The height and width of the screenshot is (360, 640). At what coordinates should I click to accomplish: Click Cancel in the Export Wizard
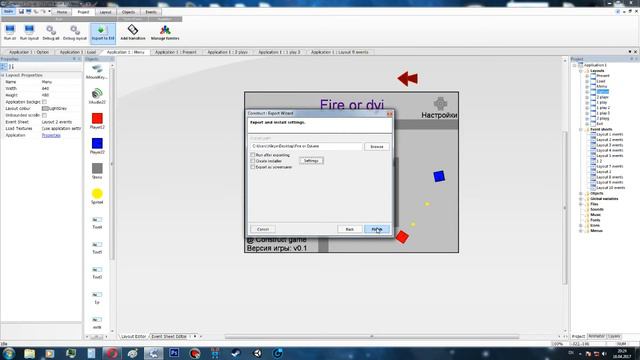(x=263, y=229)
